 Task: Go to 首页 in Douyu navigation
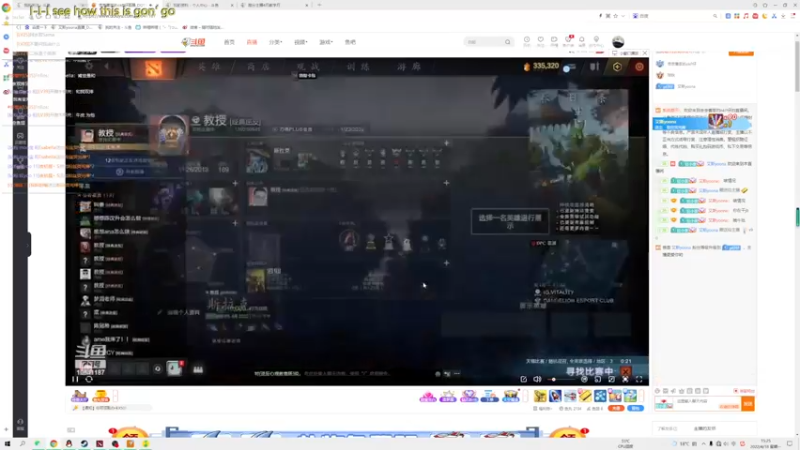point(229,42)
